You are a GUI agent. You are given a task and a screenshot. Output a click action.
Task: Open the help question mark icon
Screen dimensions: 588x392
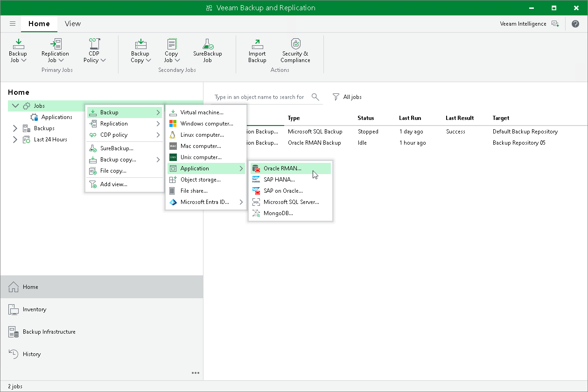point(575,24)
